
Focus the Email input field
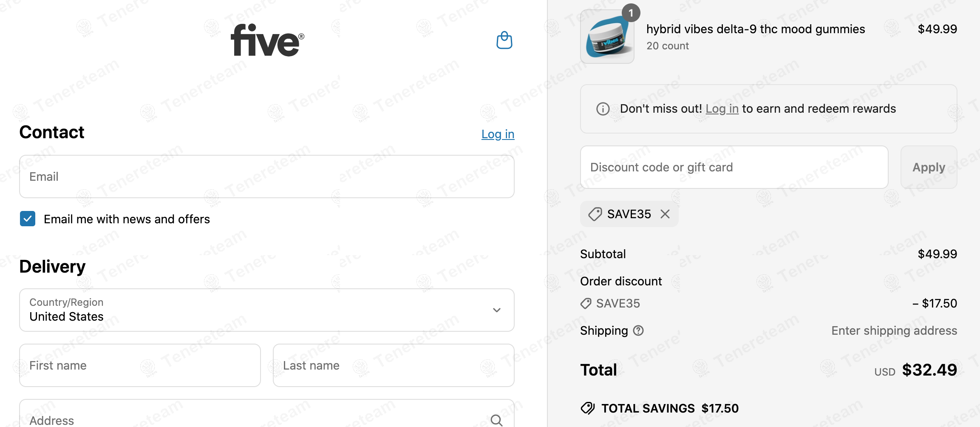coord(266,176)
